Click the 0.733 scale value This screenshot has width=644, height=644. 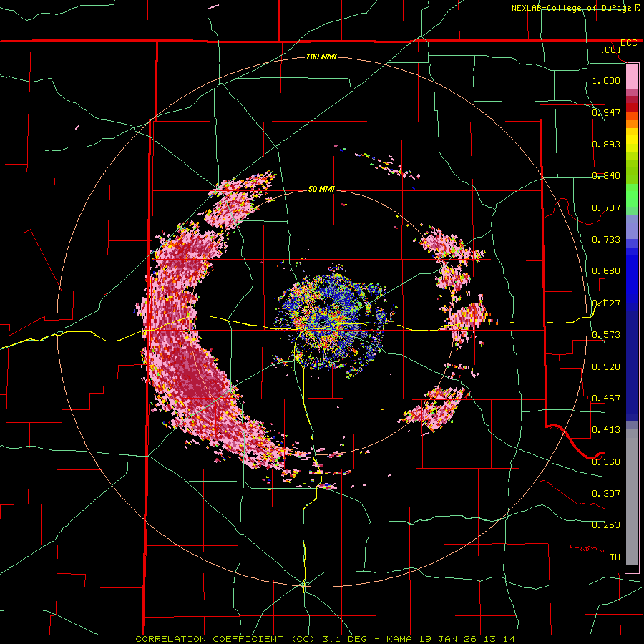(606, 240)
